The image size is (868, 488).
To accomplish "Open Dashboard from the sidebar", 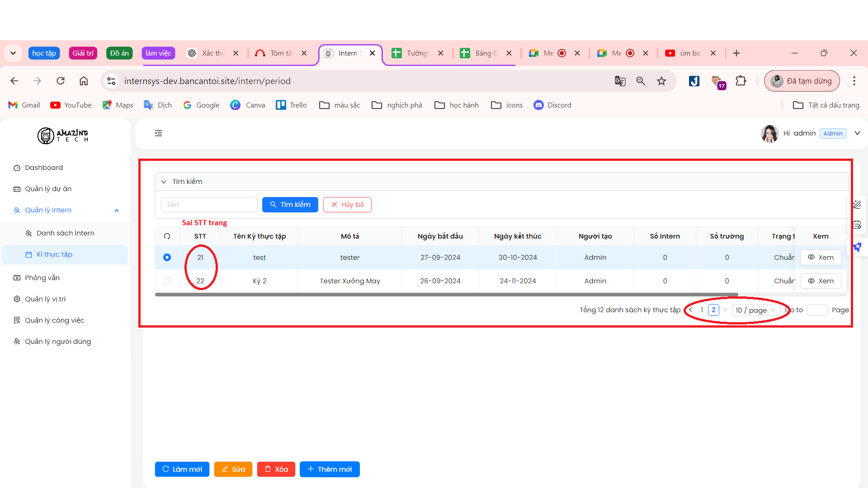I will pos(43,168).
